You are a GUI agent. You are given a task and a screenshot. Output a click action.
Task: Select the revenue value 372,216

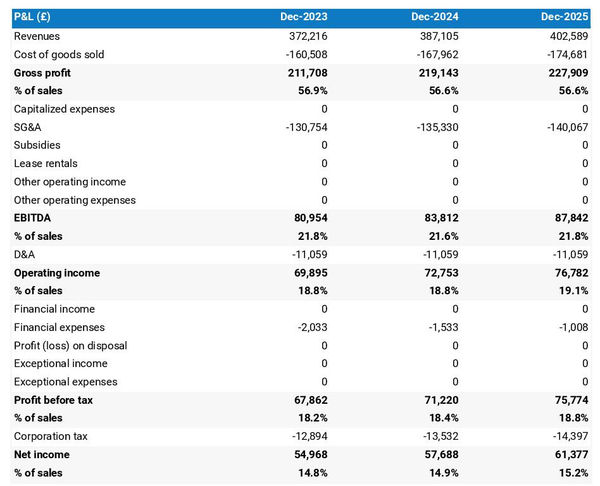(x=307, y=36)
